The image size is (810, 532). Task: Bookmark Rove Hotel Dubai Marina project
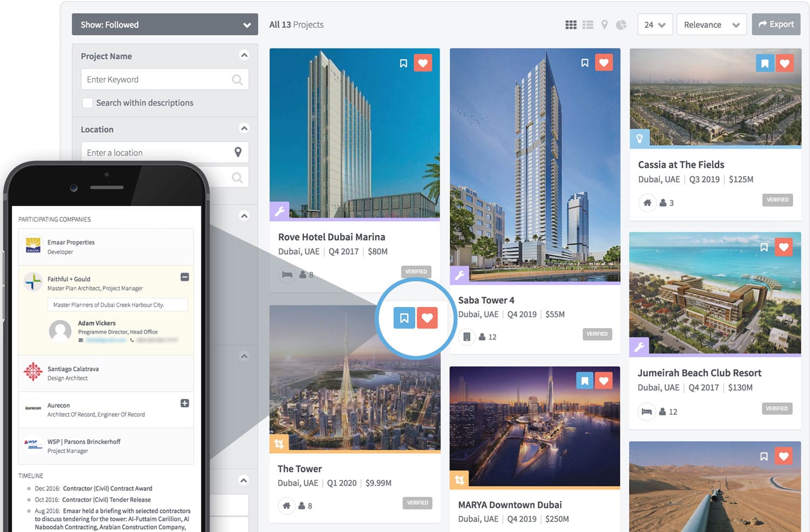[403, 63]
